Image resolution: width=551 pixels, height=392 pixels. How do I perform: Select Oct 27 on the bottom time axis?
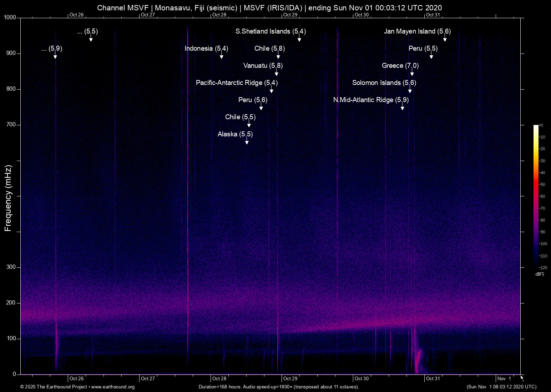[x=148, y=378]
